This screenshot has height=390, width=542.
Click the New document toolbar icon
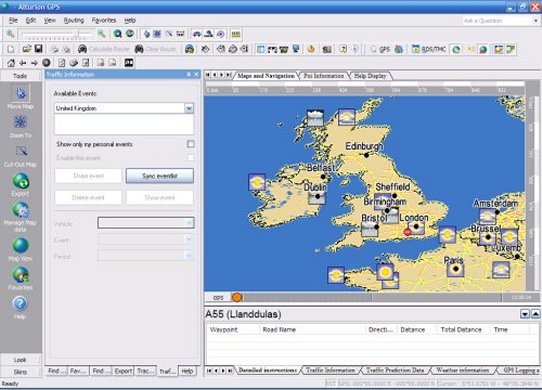pyautogui.click(x=11, y=49)
